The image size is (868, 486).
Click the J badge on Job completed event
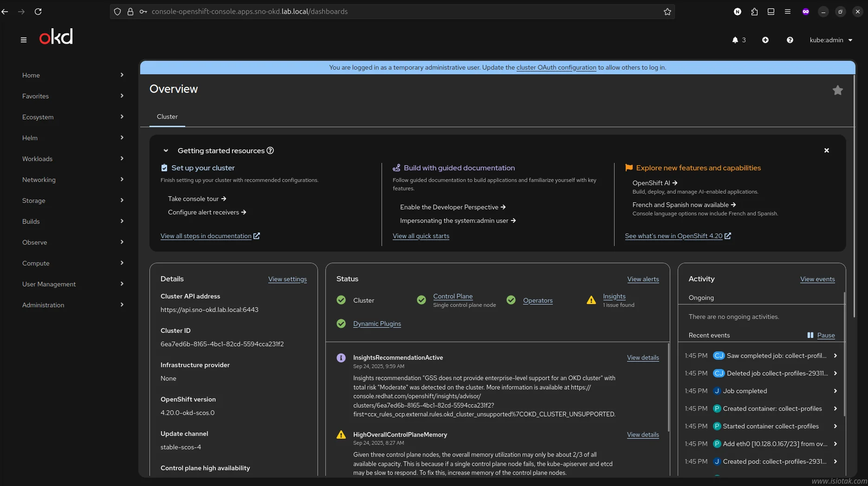tap(717, 391)
